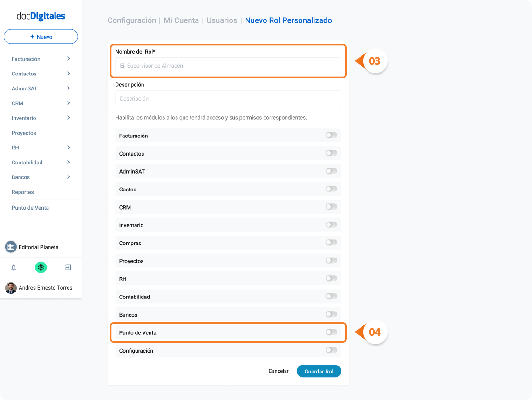Image resolution: width=532 pixels, height=400 pixels.
Task: Click the green settings gear icon
Action: (41, 267)
